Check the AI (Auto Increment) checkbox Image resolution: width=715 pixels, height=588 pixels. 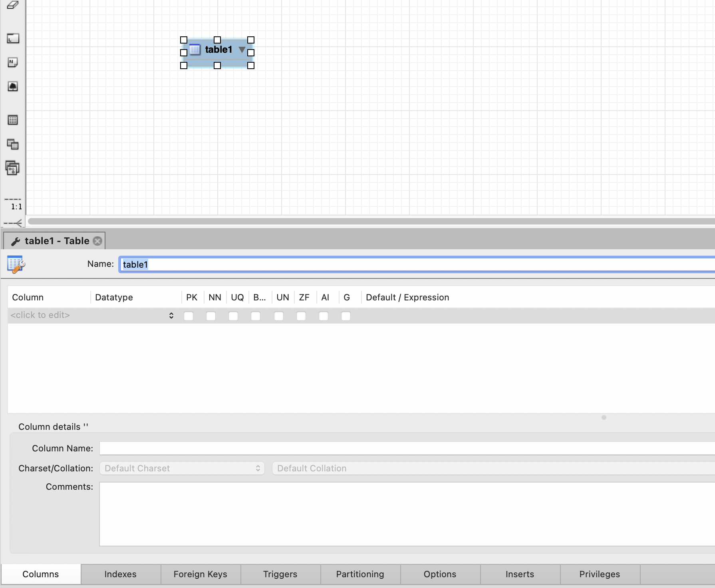[x=324, y=316]
